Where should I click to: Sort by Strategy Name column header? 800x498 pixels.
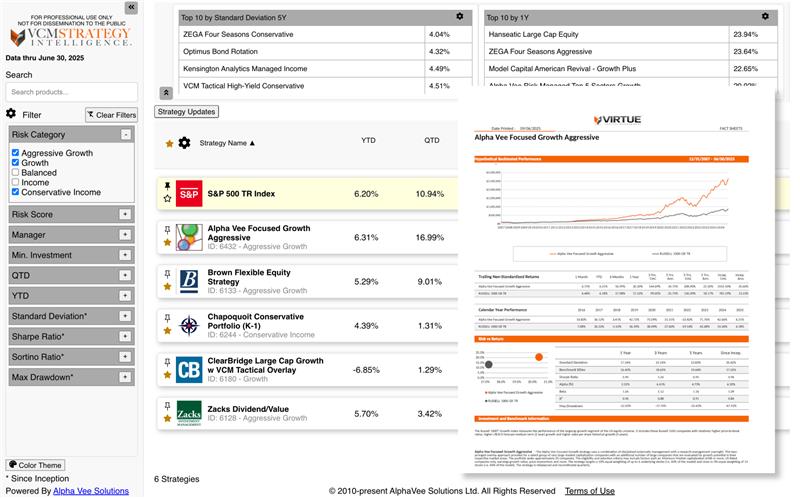click(x=227, y=143)
